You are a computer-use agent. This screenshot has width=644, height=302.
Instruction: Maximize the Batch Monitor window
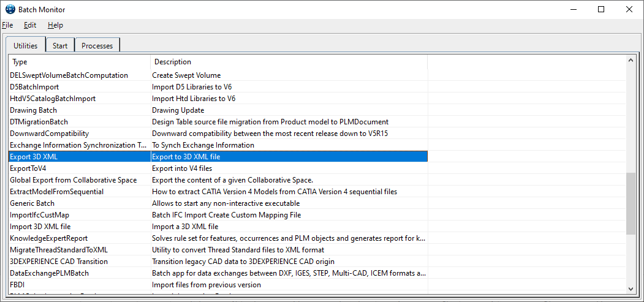(601, 9)
